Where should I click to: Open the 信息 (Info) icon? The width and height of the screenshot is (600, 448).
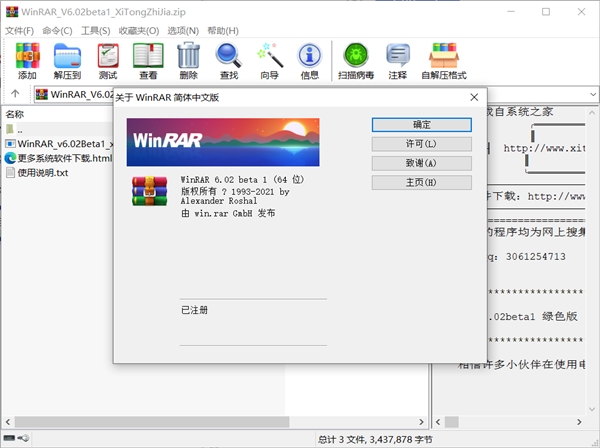[310, 61]
